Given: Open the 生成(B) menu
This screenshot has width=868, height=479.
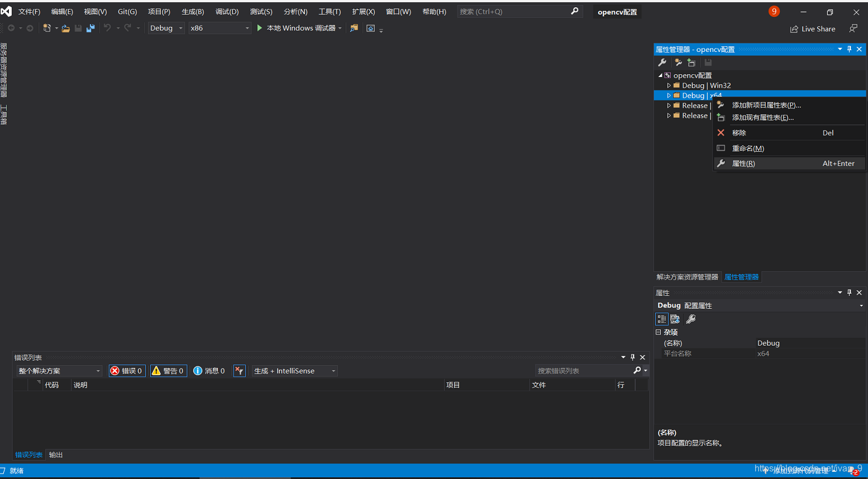Looking at the screenshot, I should coord(193,12).
